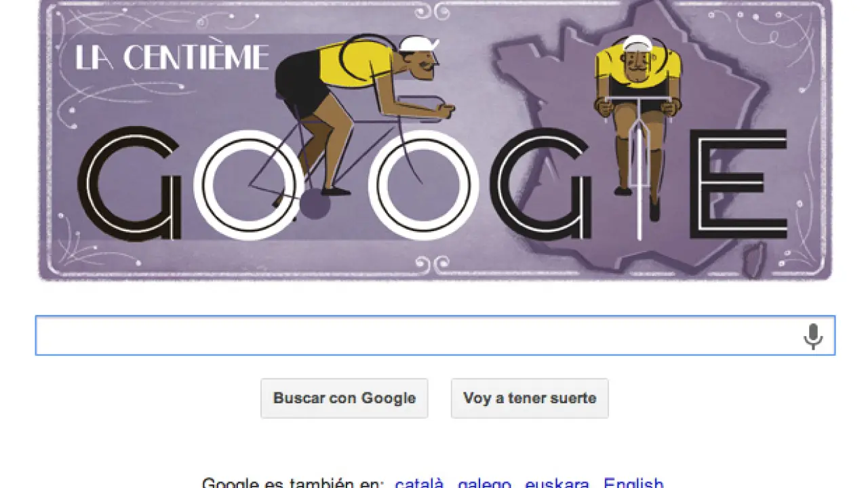The width and height of the screenshot is (868, 488).
Task: Click the front-facing bicycle wheel forming the L
Action: pos(638,183)
